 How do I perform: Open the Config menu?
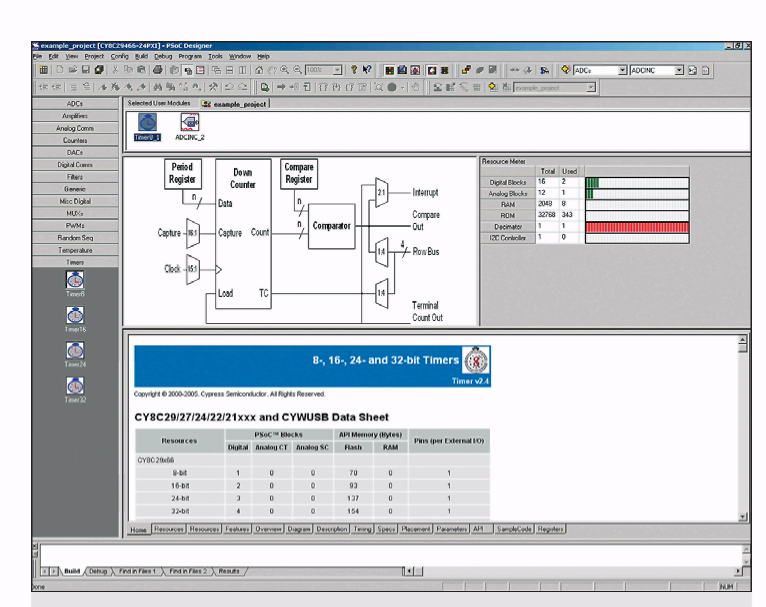coord(119,57)
